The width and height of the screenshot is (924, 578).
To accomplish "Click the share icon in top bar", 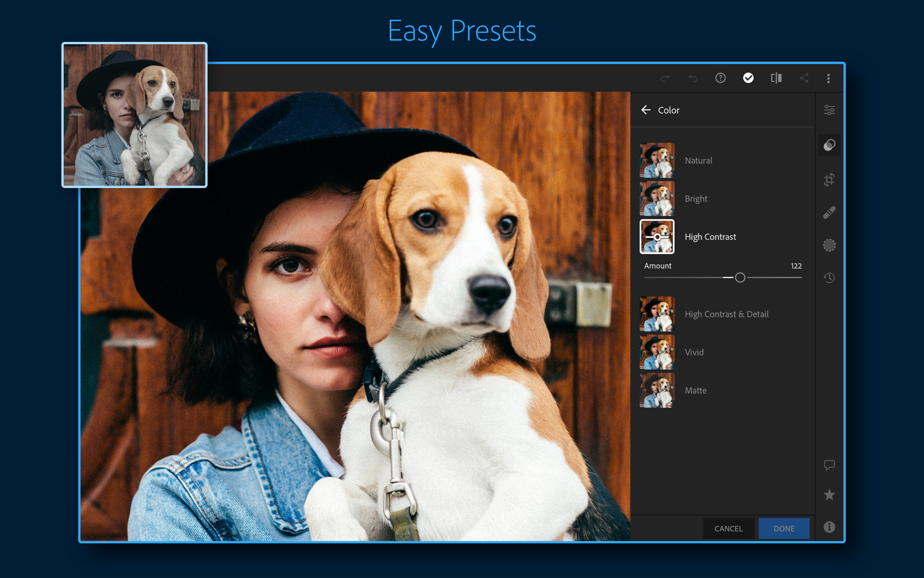I will pos(804,78).
